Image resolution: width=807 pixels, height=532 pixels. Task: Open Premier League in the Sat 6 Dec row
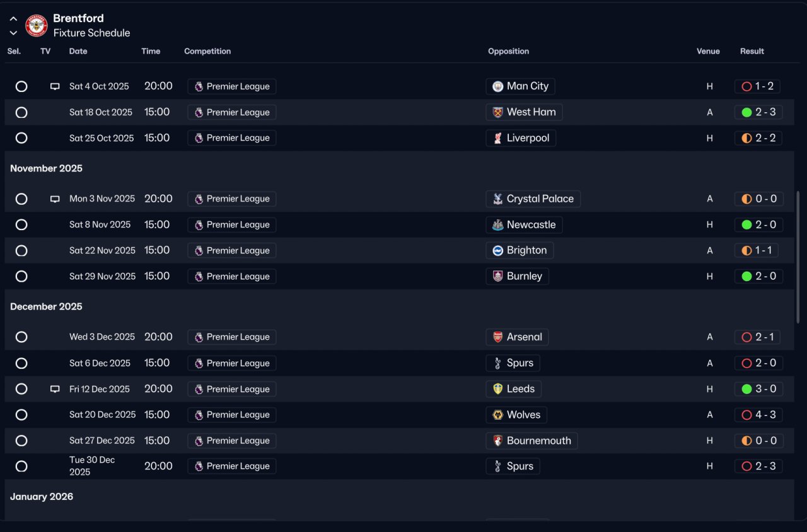tap(232, 363)
